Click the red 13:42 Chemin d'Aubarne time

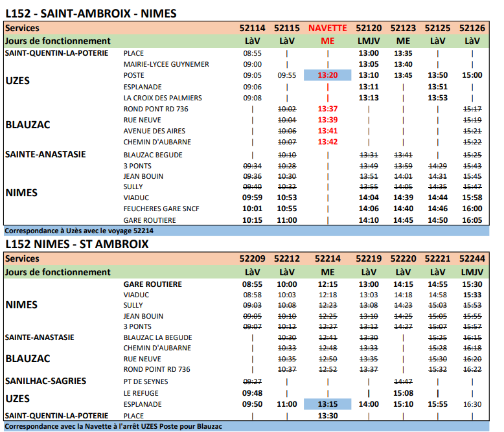[x=328, y=142]
